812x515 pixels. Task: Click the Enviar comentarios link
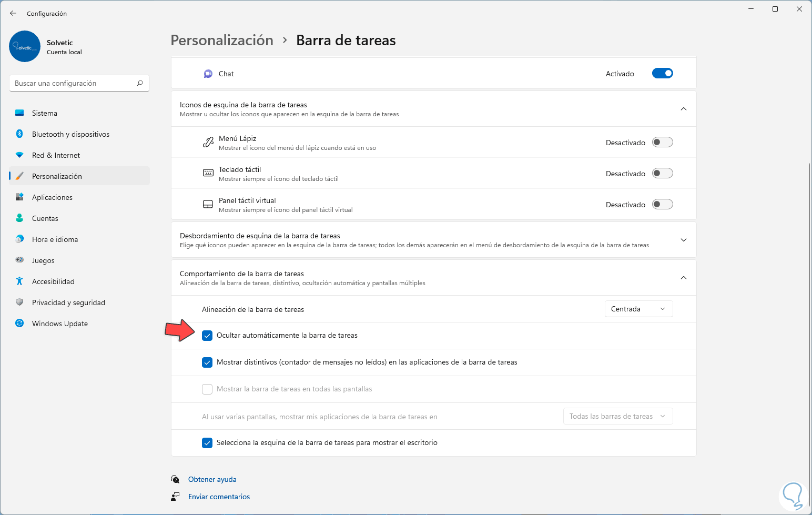219,497
